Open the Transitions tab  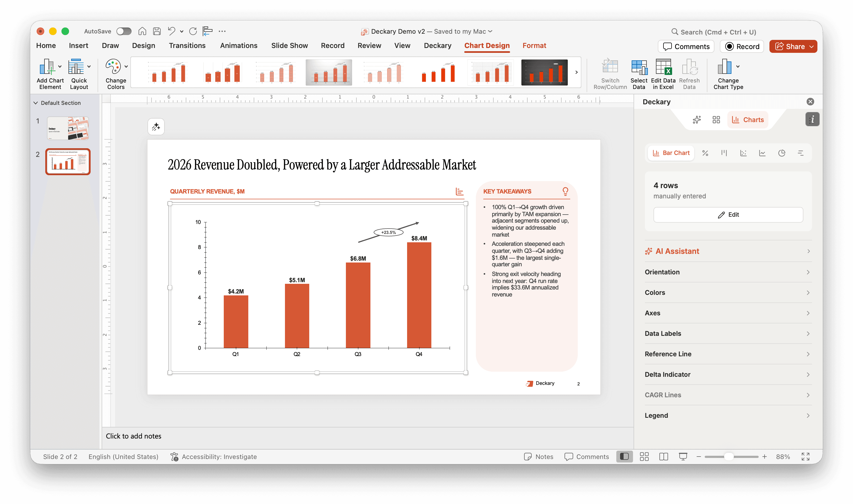(x=187, y=46)
